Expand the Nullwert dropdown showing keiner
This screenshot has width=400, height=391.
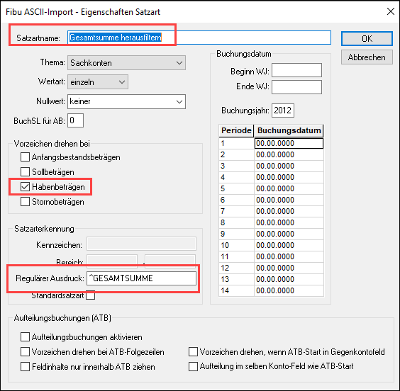click(126, 102)
